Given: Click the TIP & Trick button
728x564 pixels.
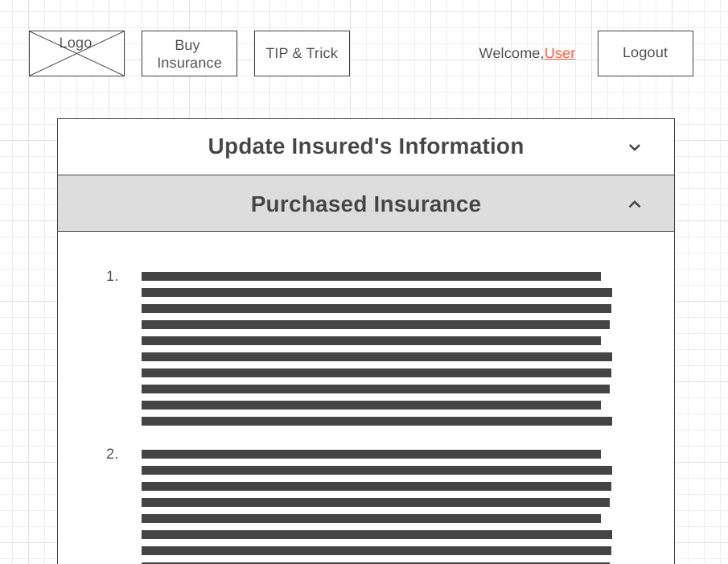Looking at the screenshot, I should [302, 53].
